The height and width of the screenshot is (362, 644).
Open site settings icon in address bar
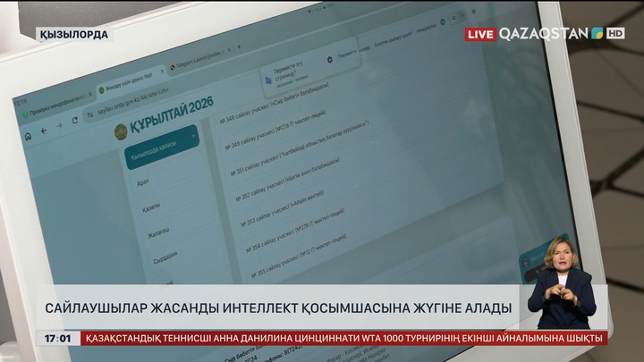point(90,115)
